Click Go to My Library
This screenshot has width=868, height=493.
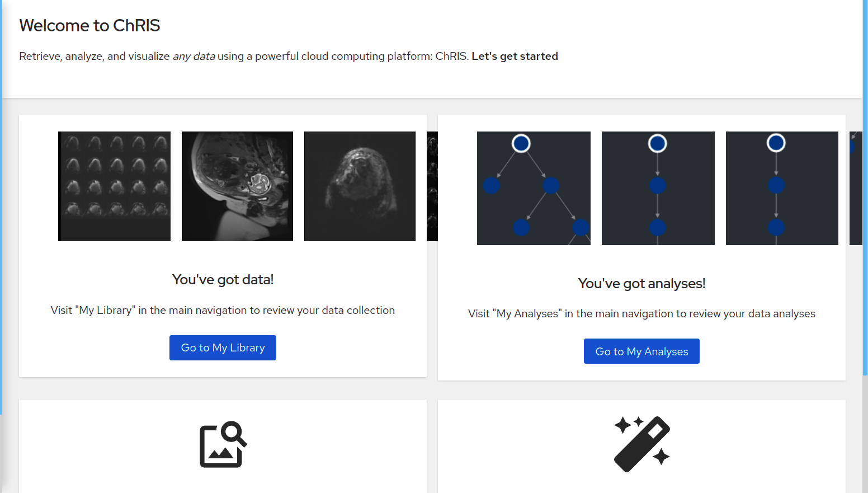[223, 348]
